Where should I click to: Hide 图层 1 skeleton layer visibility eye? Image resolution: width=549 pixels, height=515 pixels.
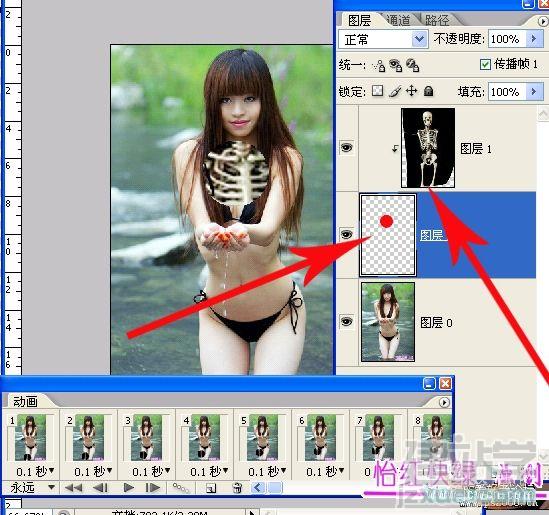click(346, 147)
